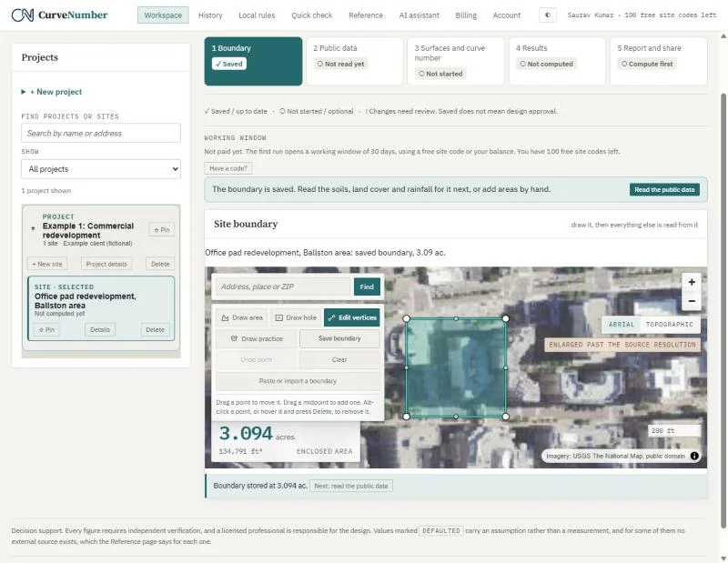Pin the Example 1 project
This screenshot has height=563, width=728.
(162, 230)
